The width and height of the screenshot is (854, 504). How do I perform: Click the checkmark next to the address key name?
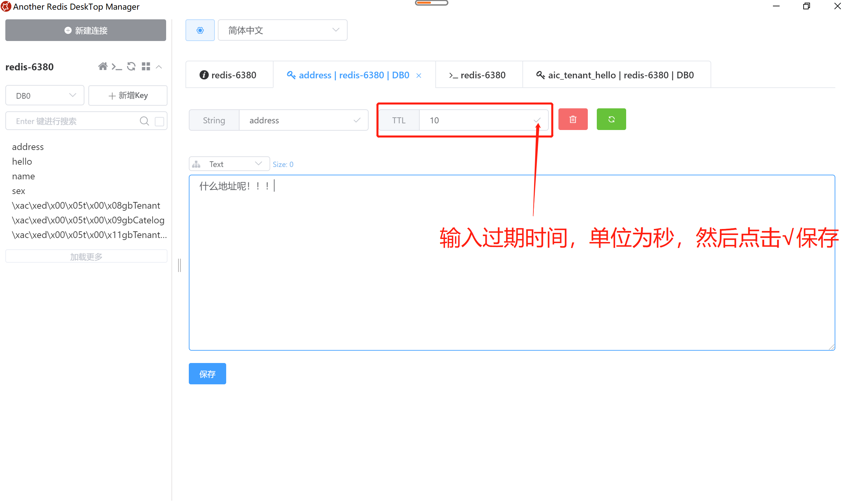[x=357, y=120]
